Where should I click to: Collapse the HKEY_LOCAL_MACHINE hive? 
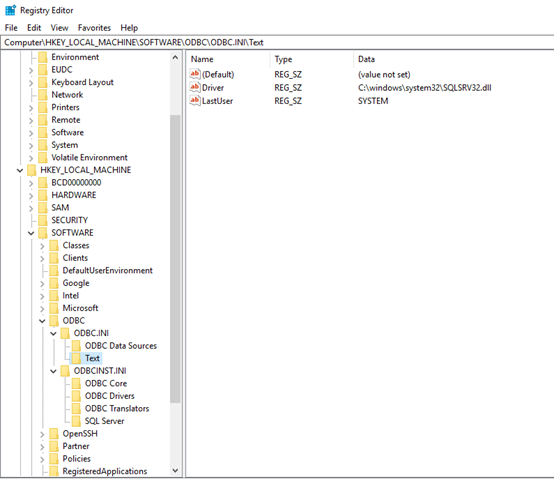pyautogui.click(x=20, y=170)
